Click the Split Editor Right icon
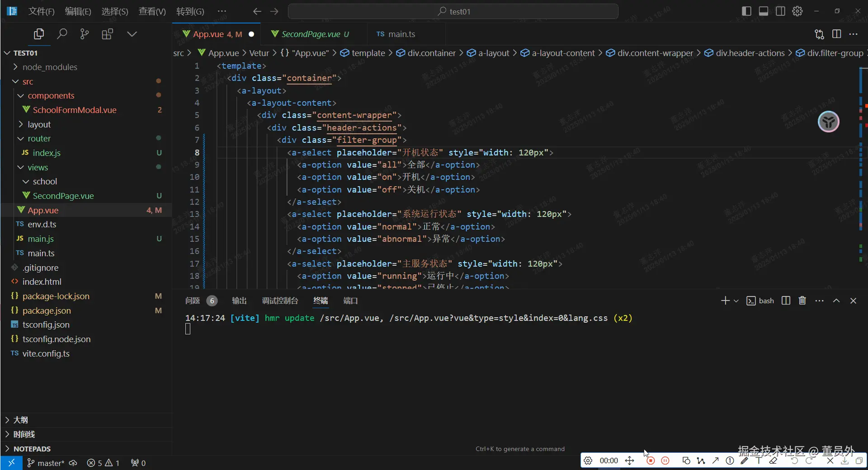The width and height of the screenshot is (868, 470). [x=836, y=34]
